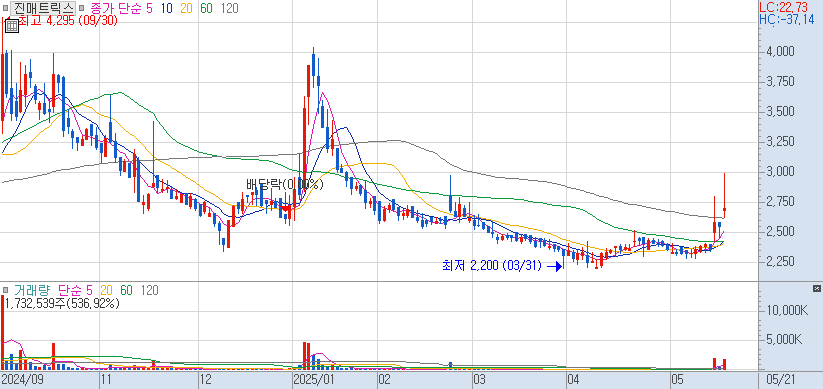Click the 02 month date axis label
823x389 pixels.
[x=384, y=379]
